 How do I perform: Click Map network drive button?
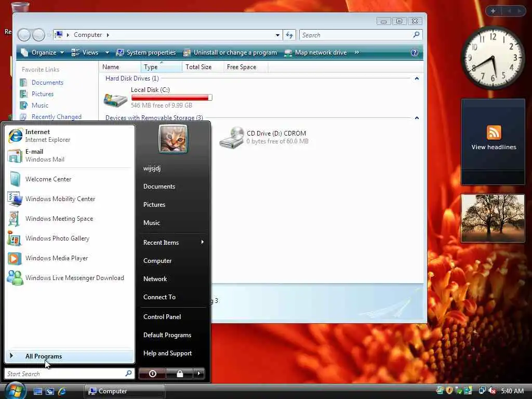pos(315,52)
